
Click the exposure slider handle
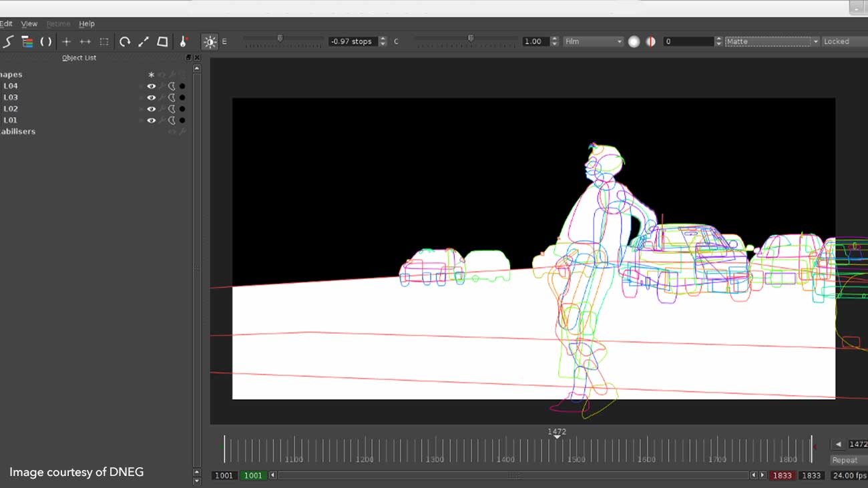pyautogui.click(x=280, y=39)
